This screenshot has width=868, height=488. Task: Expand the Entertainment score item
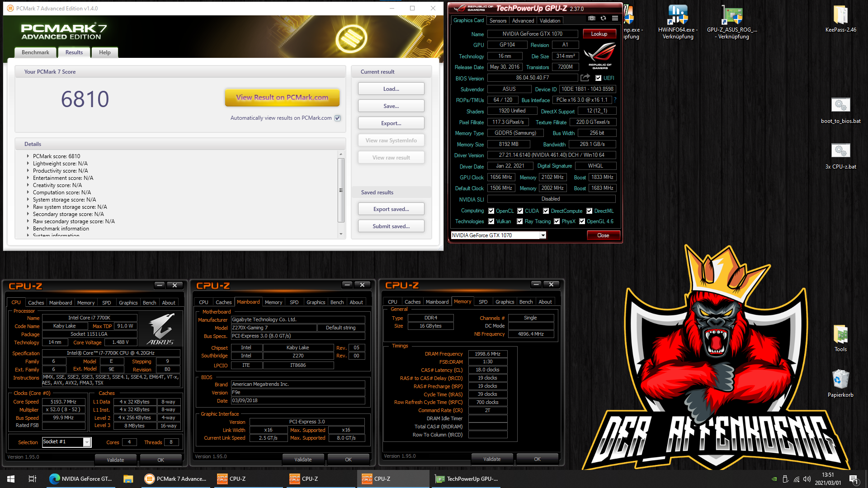pyautogui.click(x=28, y=178)
